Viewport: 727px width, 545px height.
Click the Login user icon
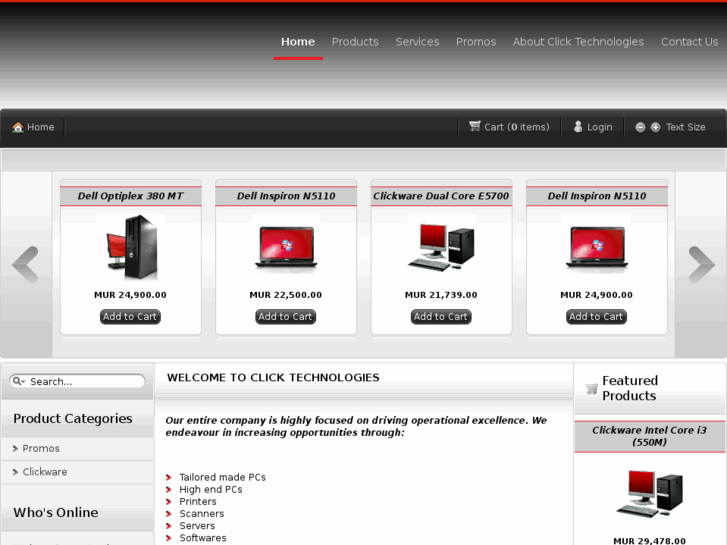coord(578,127)
